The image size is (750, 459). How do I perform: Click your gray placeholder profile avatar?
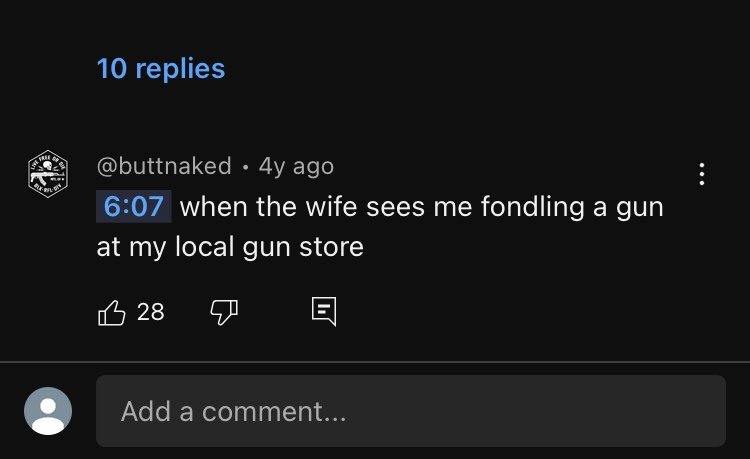point(48,411)
